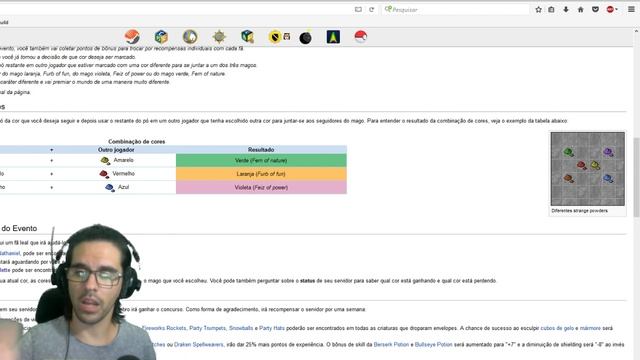Open the cube with key wiki icon
The image size is (640, 360).
pyautogui.click(x=247, y=37)
